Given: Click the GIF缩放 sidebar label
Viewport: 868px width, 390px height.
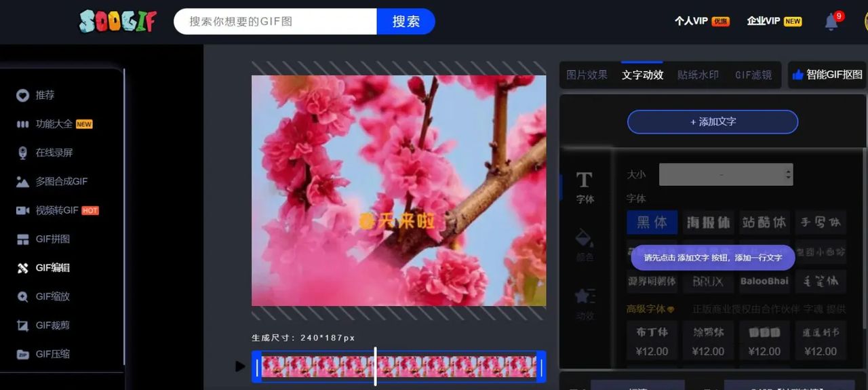Looking at the screenshot, I should 53,296.
